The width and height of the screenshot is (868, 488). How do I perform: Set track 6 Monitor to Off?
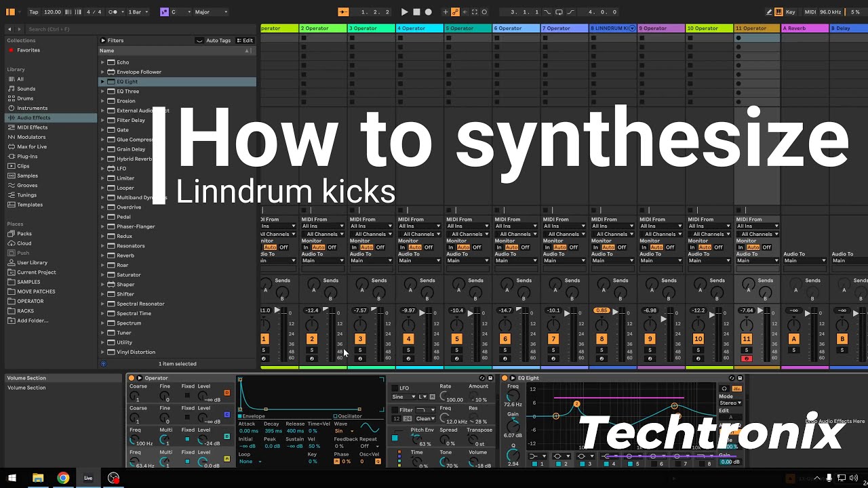pos(525,247)
